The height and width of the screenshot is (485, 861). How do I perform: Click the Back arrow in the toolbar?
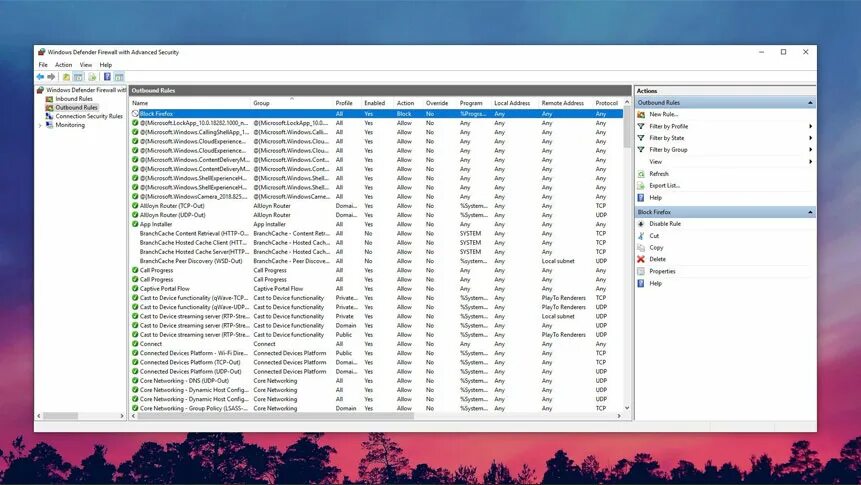coord(40,77)
